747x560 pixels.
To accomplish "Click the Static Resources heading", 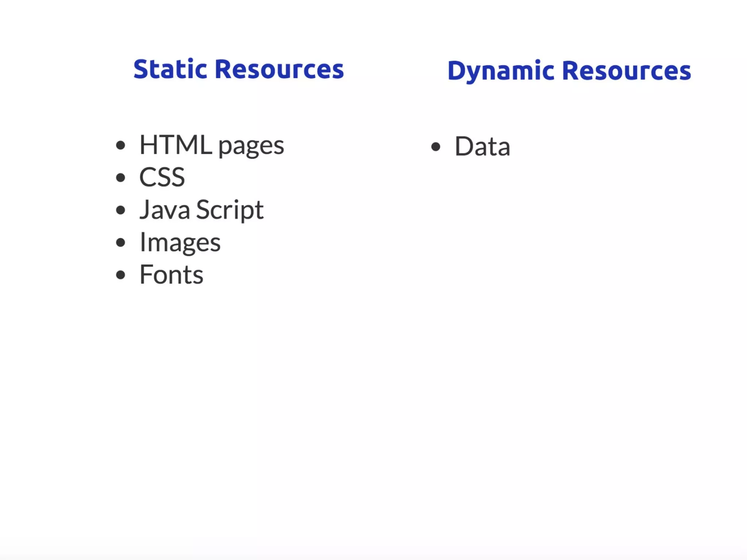I will pos(239,69).
